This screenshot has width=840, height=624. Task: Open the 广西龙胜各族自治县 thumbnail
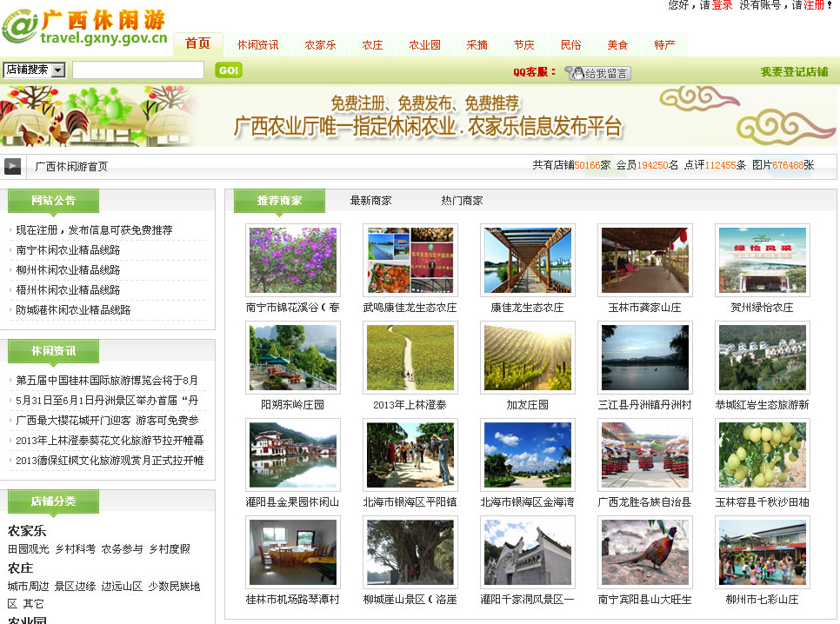[x=645, y=455]
